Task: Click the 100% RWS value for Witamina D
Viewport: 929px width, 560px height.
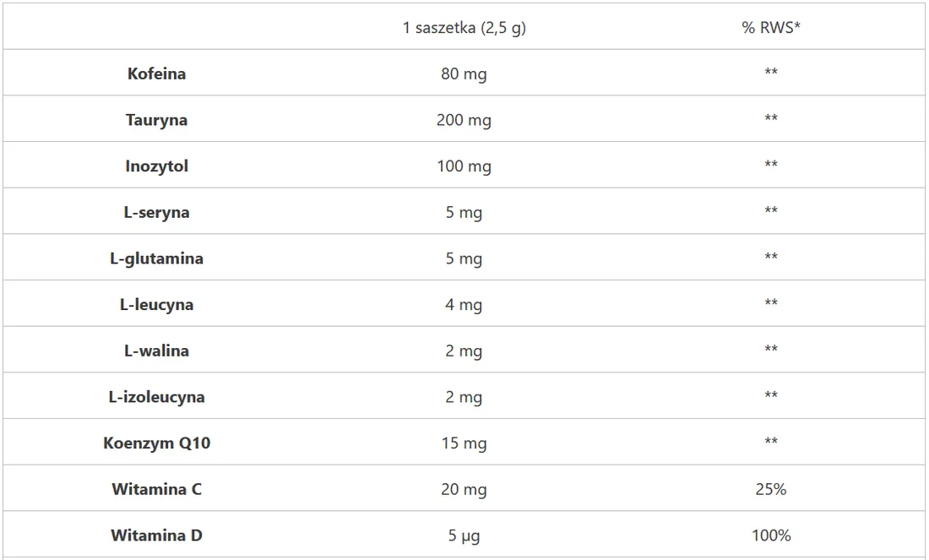Action: click(x=771, y=536)
